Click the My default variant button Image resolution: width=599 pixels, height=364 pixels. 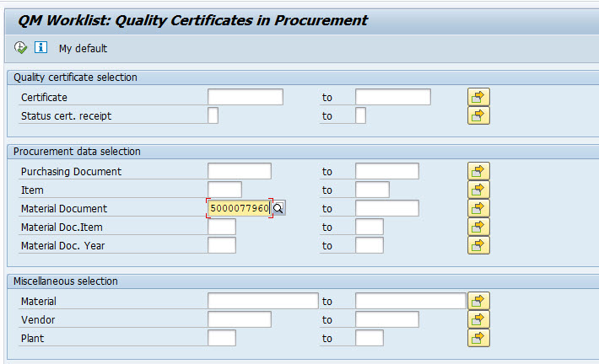[x=83, y=49]
